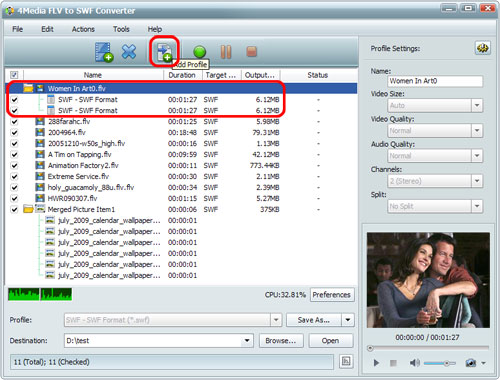The image size is (500, 380).
Task: Click the file icon of HWR090307.flv
Action: coord(40,198)
